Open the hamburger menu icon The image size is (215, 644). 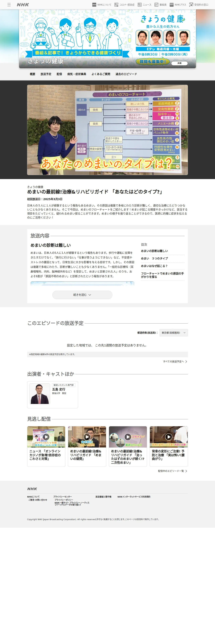pyautogui.click(x=9, y=5)
